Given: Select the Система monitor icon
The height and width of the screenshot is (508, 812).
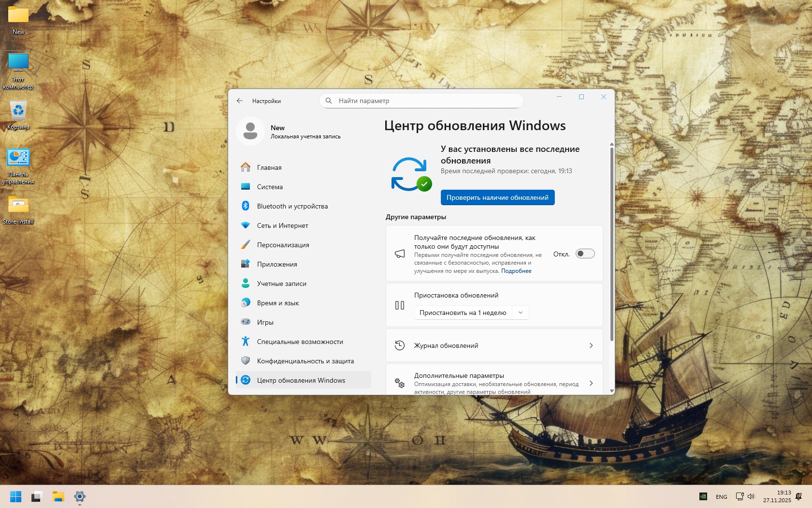Looking at the screenshot, I should coord(246,187).
